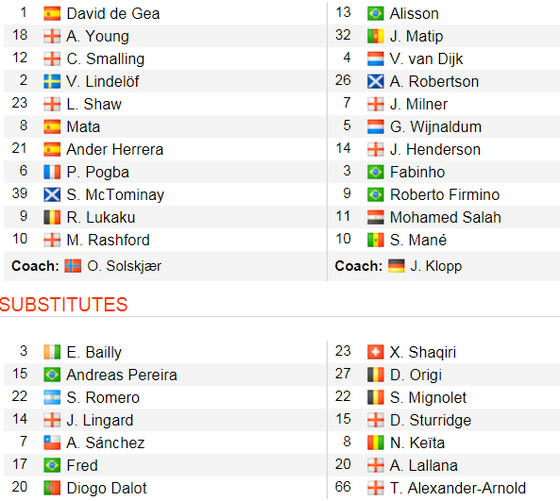Open substitute Andreas Pereira

[122, 375]
